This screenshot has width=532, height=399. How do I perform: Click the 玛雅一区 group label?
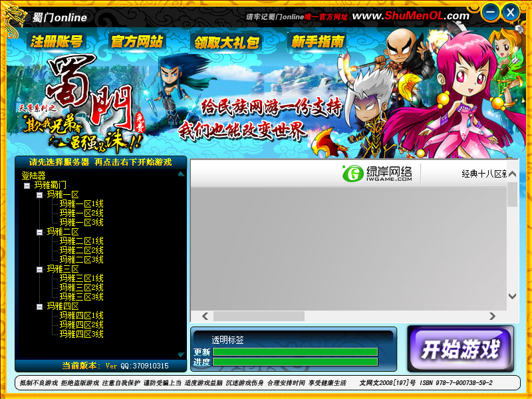pos(63,194)
